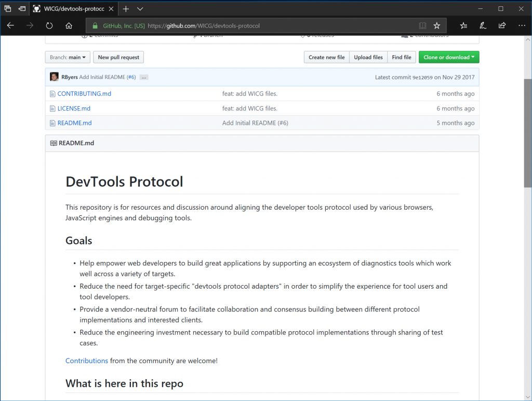
Task: Open the Favorites hub icon
Action: pos(463,25)
